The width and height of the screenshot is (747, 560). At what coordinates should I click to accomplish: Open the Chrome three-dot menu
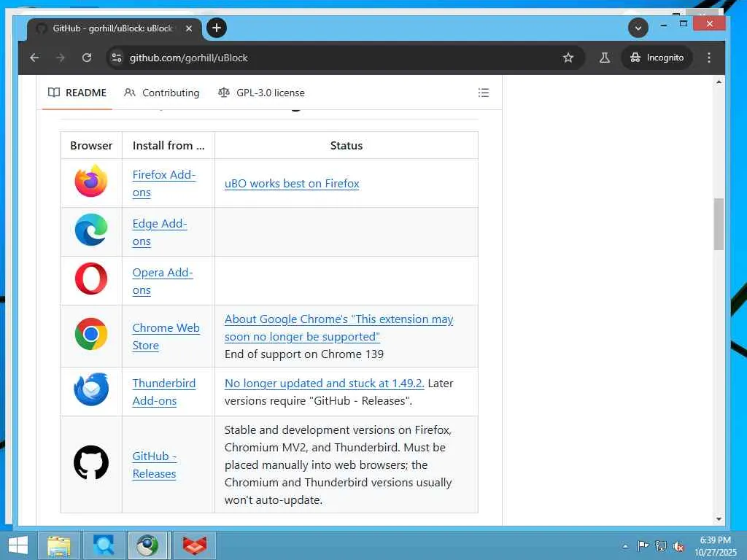pyautogui.click(x=709, y=58)
